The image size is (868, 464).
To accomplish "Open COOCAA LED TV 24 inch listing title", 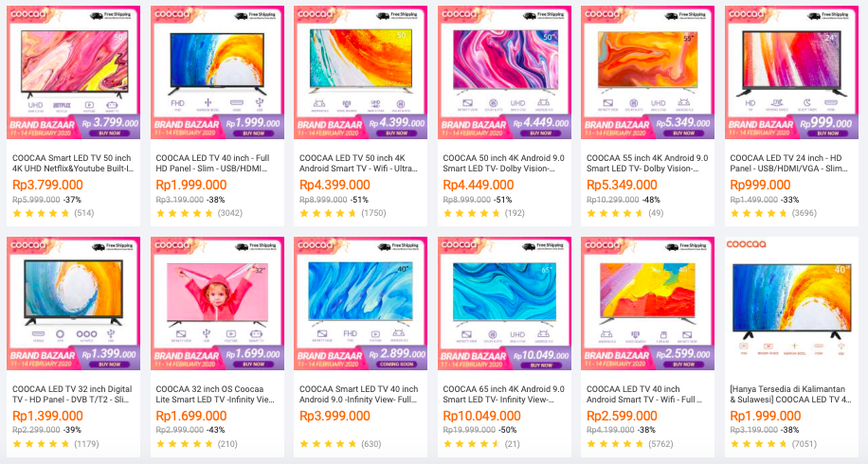I will coord(788,163).
